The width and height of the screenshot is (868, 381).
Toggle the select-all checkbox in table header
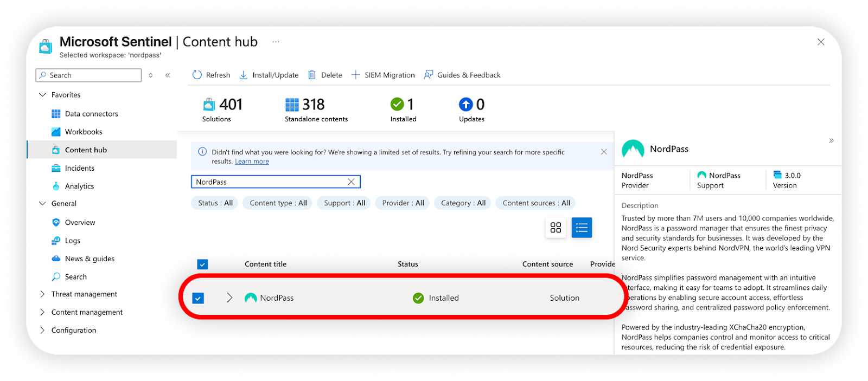tap(202, 264)
